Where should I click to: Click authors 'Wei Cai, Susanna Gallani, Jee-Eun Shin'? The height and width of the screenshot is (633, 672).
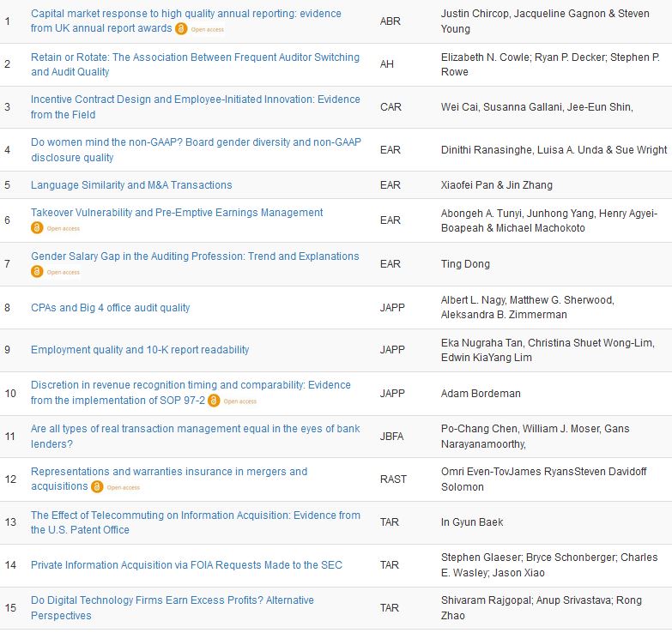537,107
